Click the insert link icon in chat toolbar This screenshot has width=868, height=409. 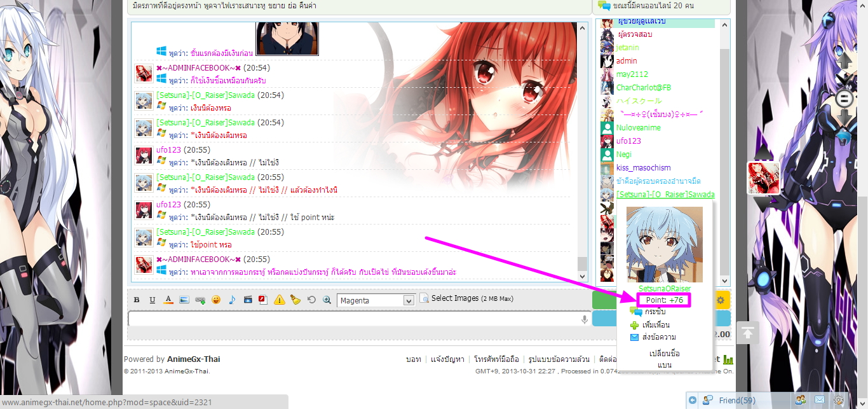[200, 300]
